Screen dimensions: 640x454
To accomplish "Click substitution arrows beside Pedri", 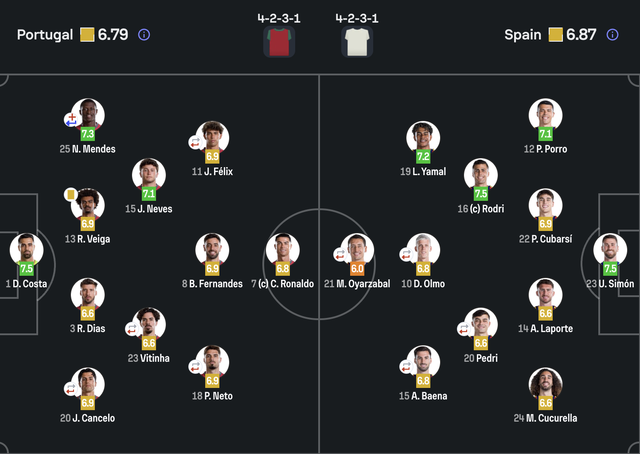I will [x=464, y=329].
